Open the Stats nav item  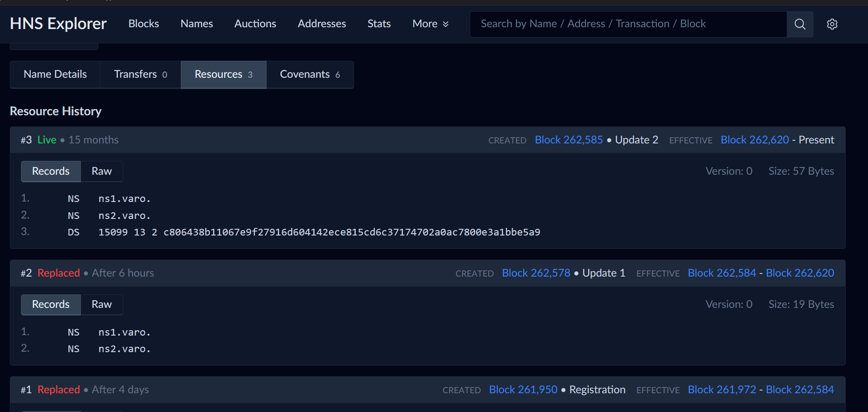tap(379, 24)
